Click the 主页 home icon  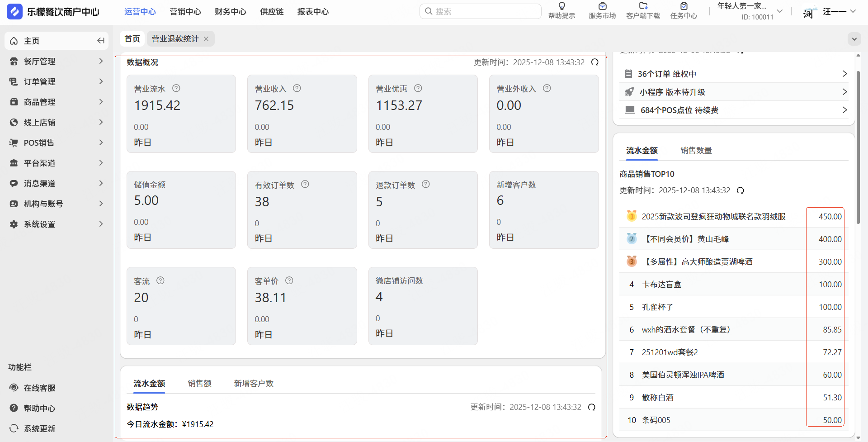pyautogui.click(x=14, y=41)
